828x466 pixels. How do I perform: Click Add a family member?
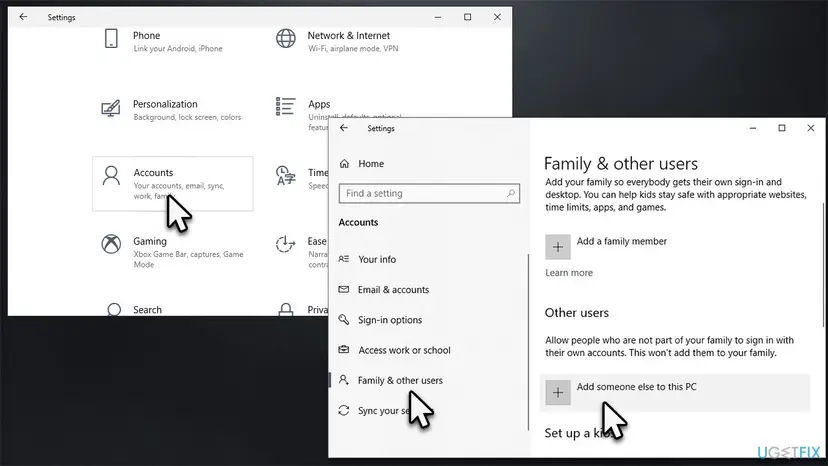[622, 241]
